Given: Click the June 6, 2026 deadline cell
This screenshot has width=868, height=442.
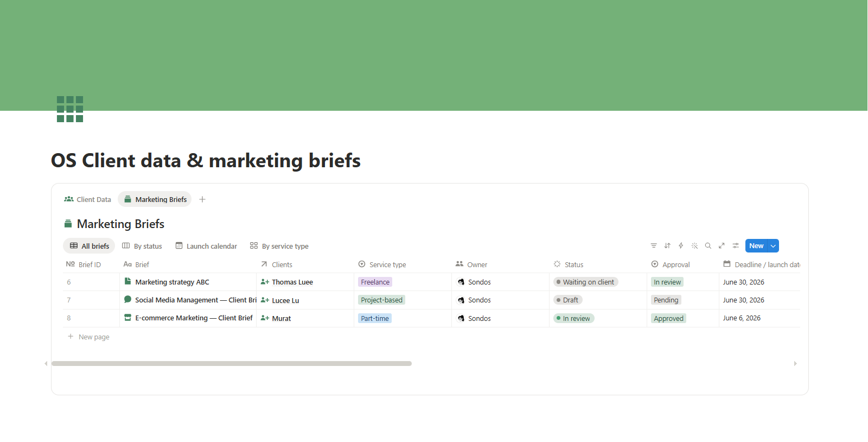Looking at the screenshot, I should (759, 318).
